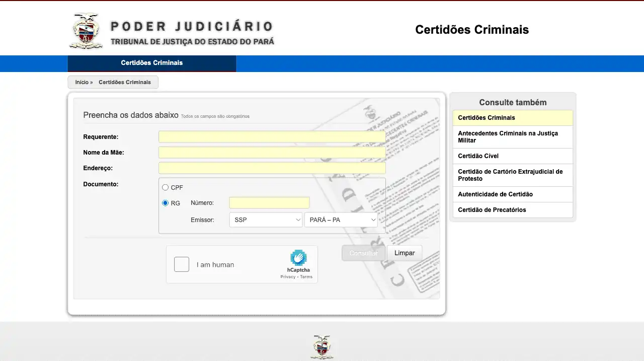
Task: Click the footer coat of arms emblem
Action: click(322, 347)
